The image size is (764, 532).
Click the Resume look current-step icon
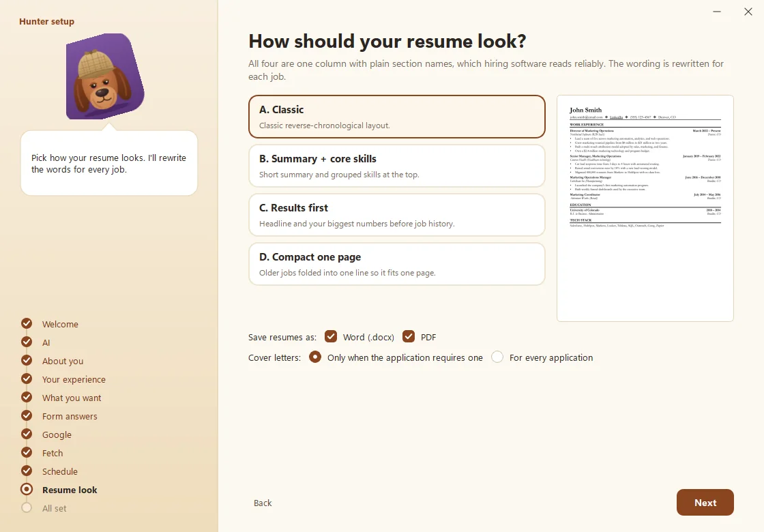[x=27, y=489]
